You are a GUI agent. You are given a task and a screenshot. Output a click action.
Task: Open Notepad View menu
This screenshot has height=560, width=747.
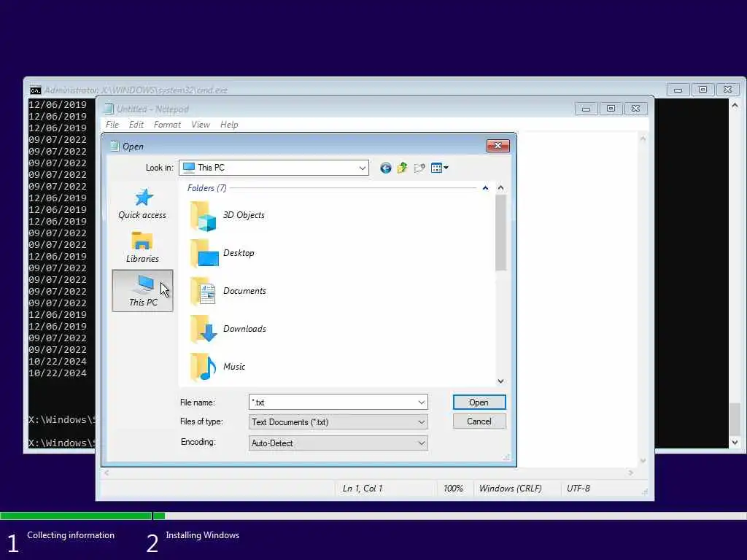tap(201, 125)
